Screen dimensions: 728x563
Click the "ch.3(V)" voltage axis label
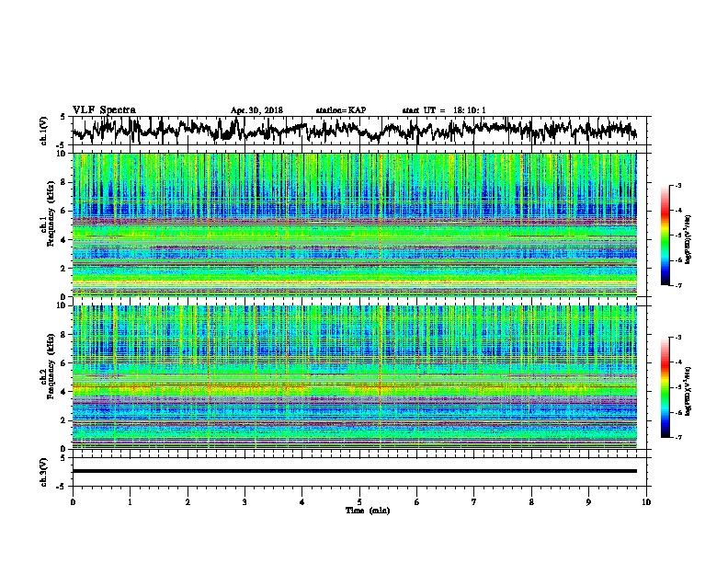tap(44, 472)
